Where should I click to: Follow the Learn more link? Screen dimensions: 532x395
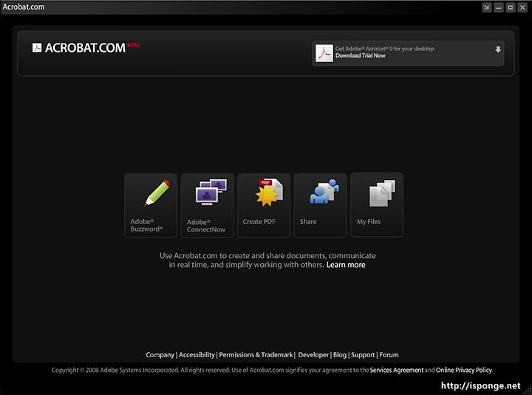(346, 265)
